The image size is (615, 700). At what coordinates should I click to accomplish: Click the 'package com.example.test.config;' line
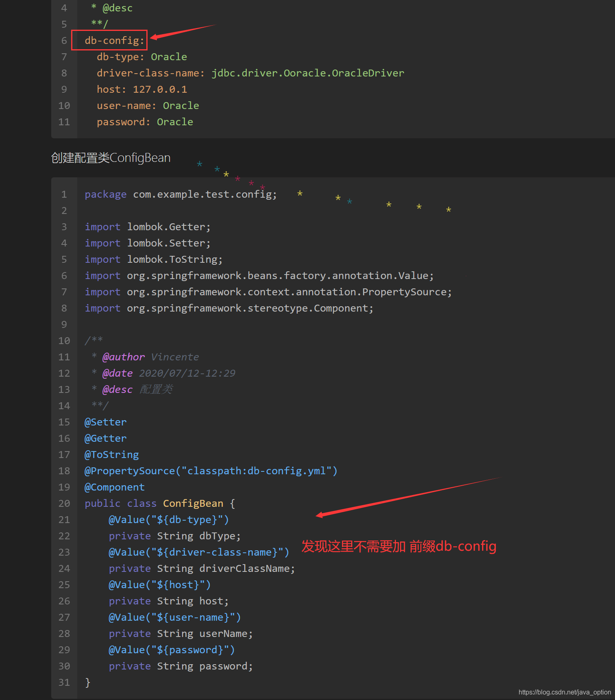(181, 194)
